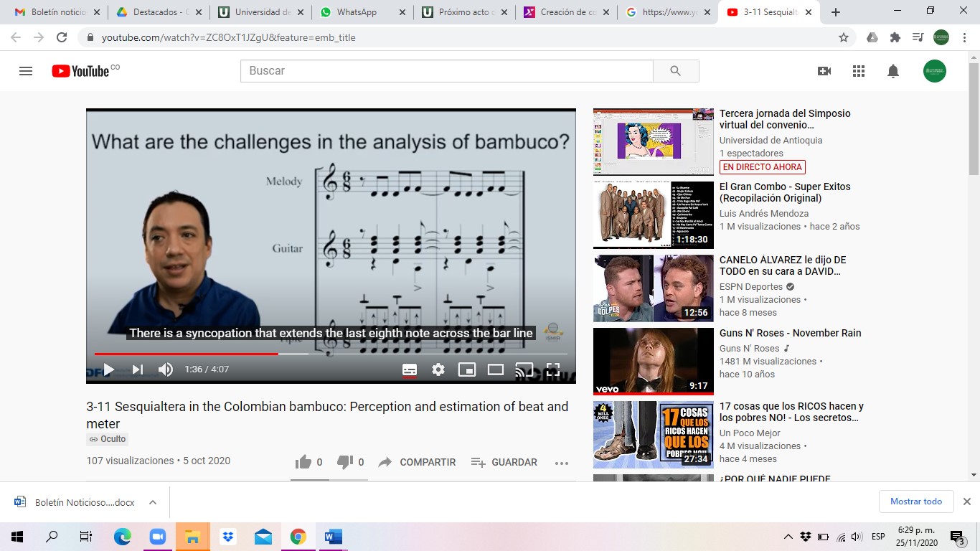Screen dimensions: 980x551
Task: Open the player settings gear
Action: point(438,369)
